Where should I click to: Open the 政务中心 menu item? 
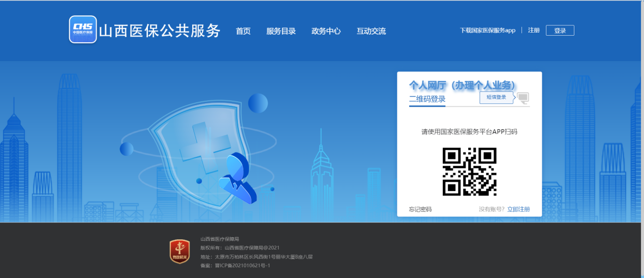(x=326, y=31)
